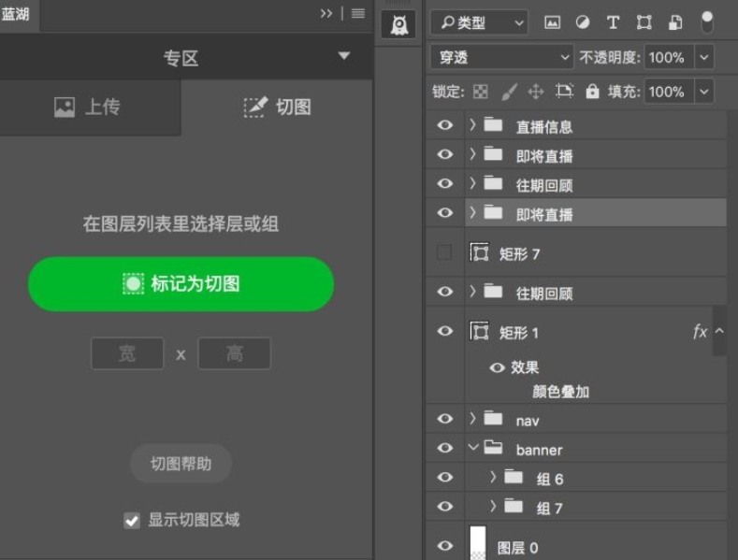Viewport: 738px width, 560px height.
Task: Click the 宽 width input field
Action: [x=127, y=353]
